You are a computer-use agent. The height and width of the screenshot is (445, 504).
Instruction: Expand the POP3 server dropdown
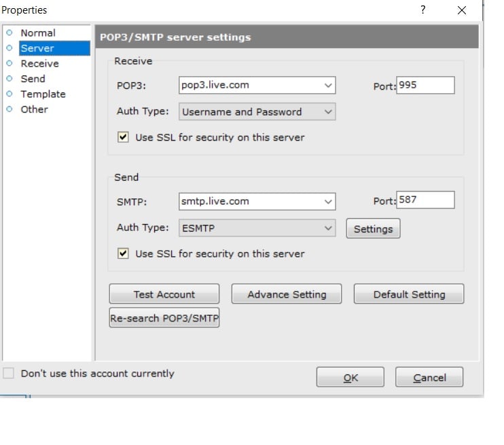tap(328, 85)
